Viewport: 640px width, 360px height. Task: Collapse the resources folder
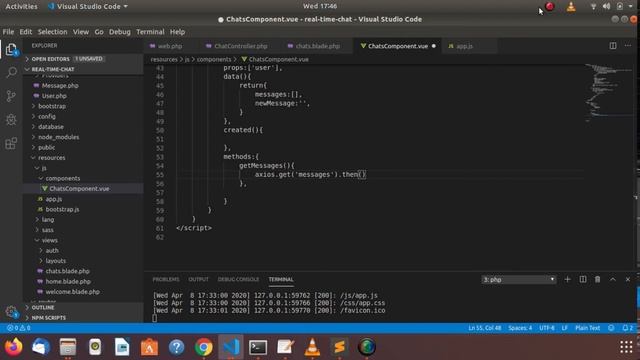51,158
